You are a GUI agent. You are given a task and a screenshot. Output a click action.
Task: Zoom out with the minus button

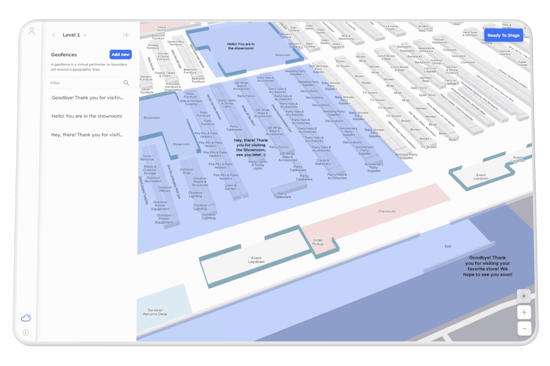tap(524, 328)
